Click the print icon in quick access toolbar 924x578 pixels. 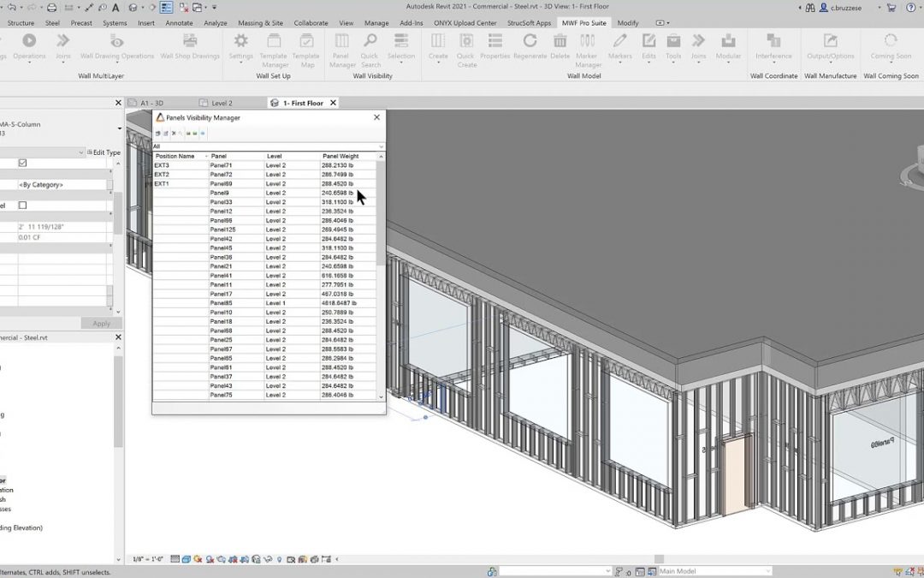tap(52, 7)
